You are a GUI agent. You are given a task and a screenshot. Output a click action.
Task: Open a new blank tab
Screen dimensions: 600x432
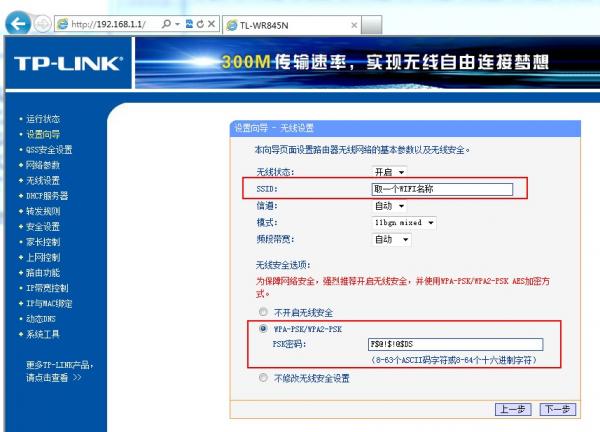pos(372,25)
